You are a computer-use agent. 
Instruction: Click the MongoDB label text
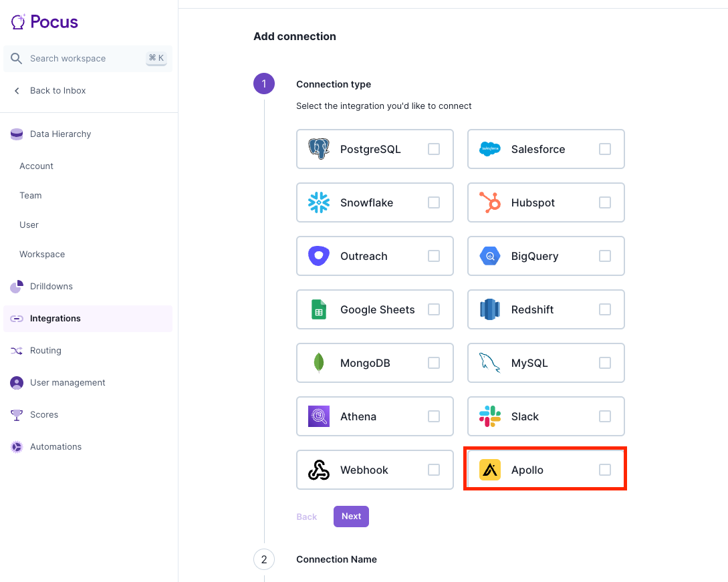365,363
